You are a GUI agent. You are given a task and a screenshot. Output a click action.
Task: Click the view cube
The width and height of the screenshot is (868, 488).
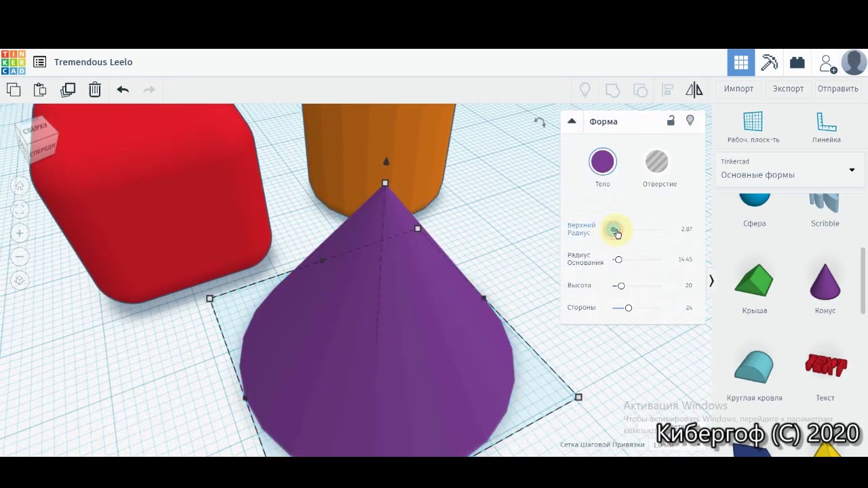click(37, 138)
